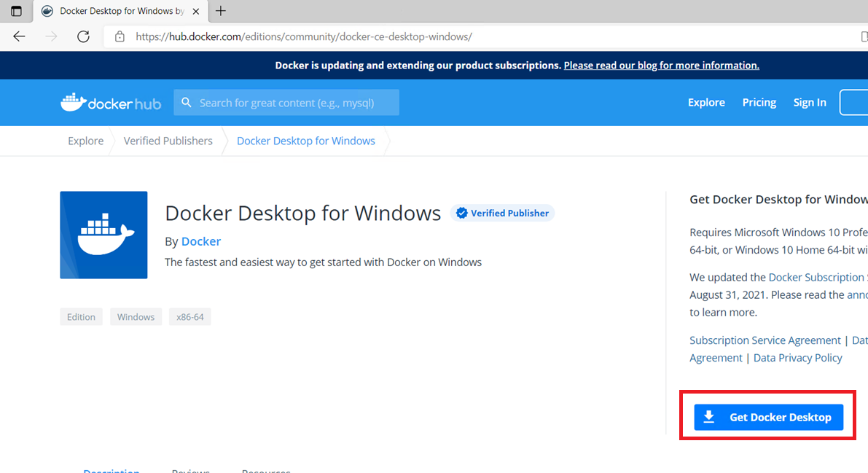Click the x86-64 tag
The height and width of the screenshot is (473, 868).
190,317
